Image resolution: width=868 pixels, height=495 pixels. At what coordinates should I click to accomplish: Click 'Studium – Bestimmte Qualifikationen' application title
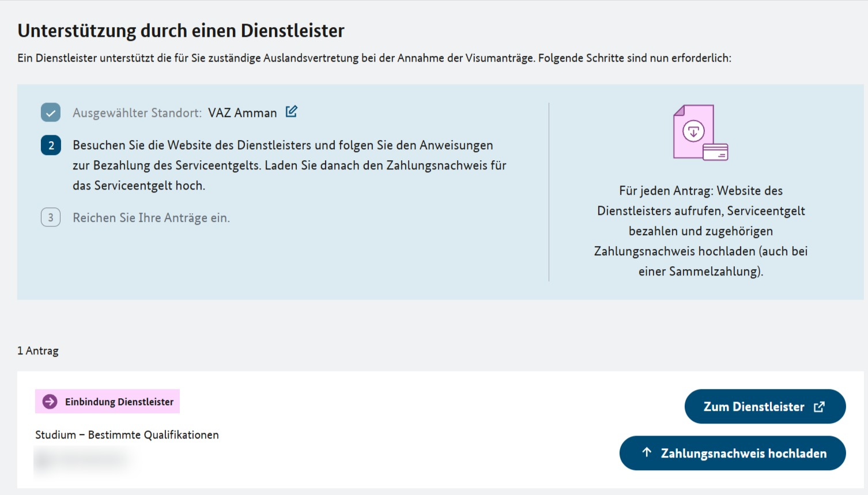127,435
